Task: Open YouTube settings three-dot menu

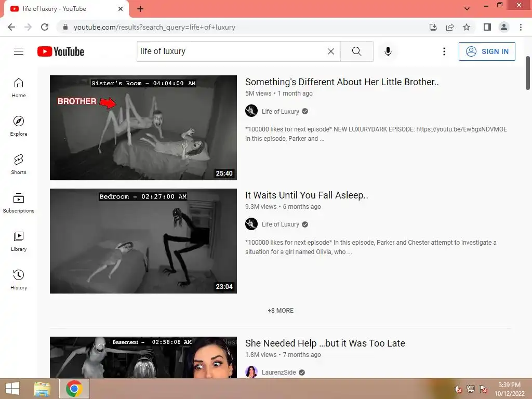Action: [x=444, y=51]
